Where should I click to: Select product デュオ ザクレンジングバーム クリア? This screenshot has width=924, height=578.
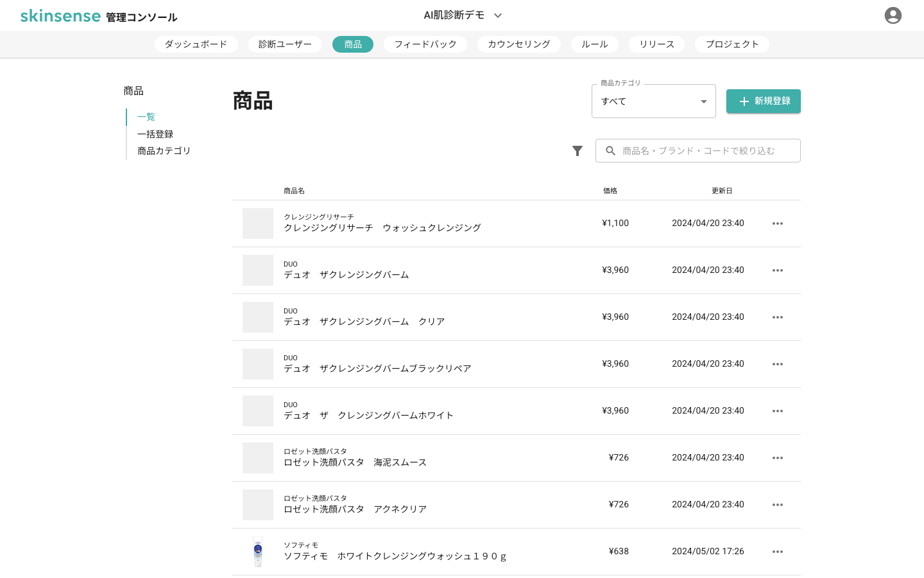[x=364, y=322]
